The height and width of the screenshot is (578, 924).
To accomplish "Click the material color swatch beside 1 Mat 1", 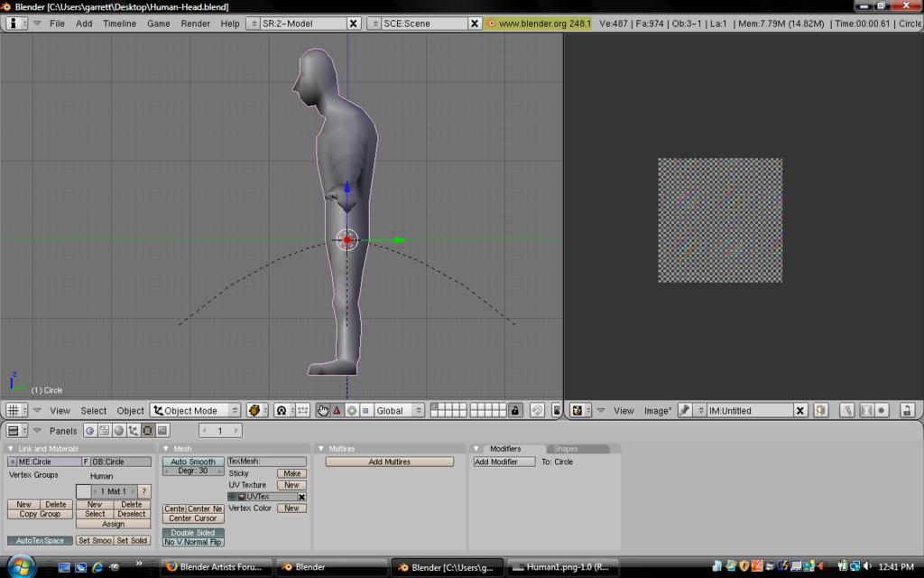I will click(x=84, y=491).
